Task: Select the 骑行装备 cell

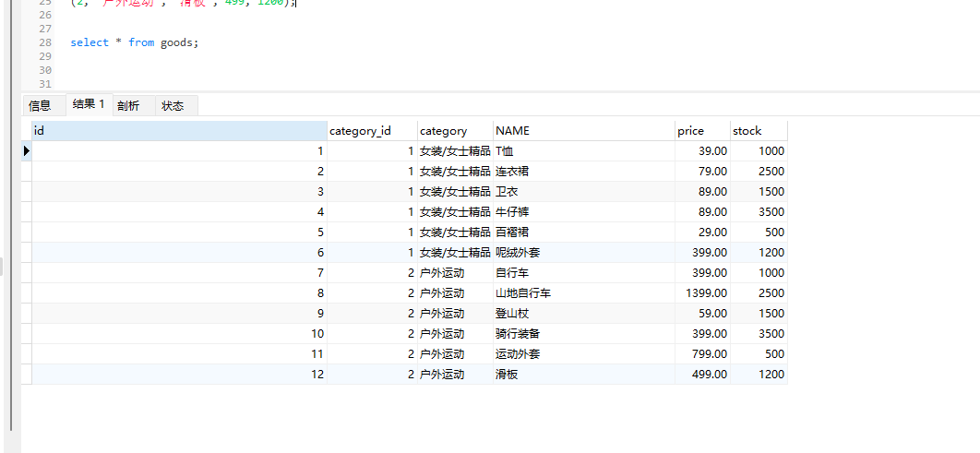Action: 584,334
